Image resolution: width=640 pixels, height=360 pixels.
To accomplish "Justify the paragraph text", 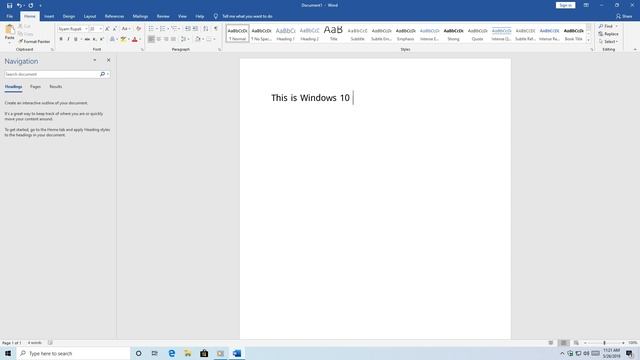I will point(173,39).
